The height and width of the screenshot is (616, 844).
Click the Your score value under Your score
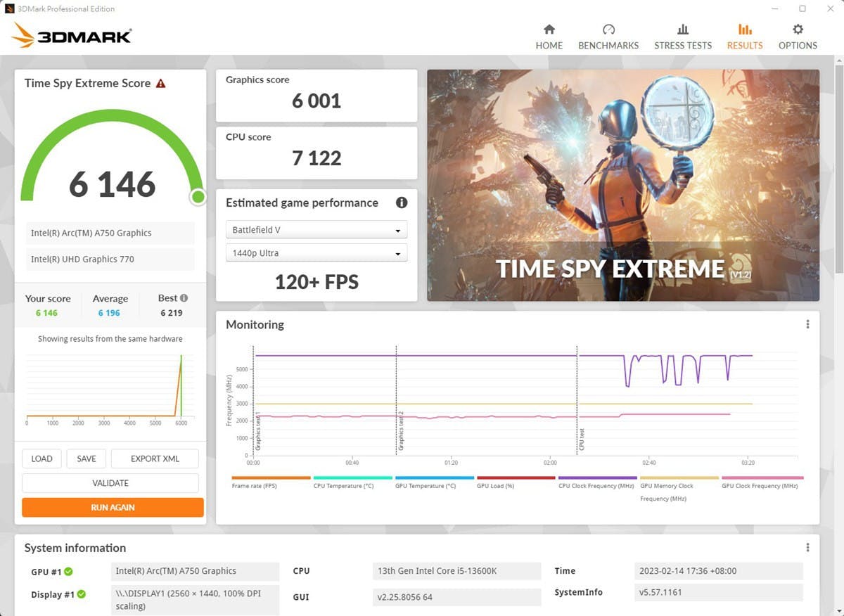(46, 313)
